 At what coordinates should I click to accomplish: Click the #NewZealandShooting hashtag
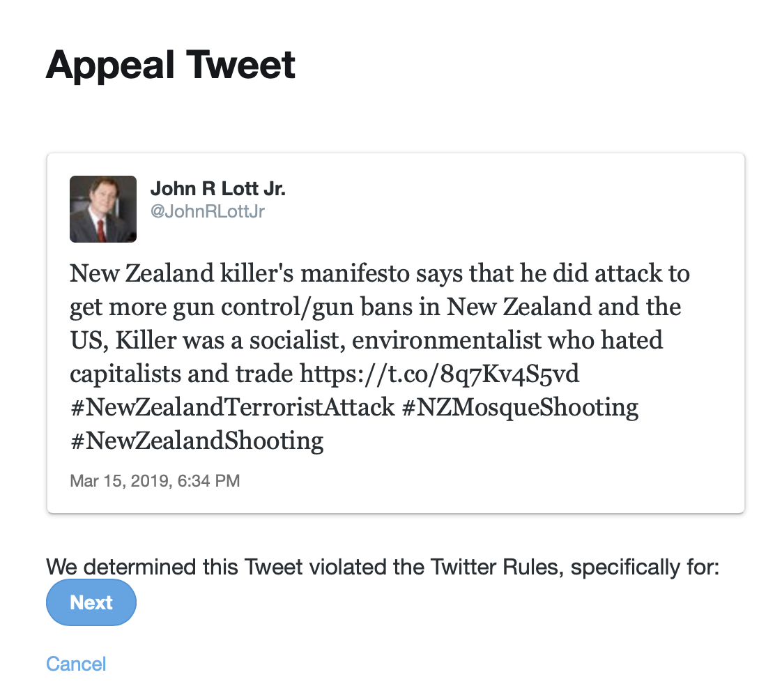point(197,441)
